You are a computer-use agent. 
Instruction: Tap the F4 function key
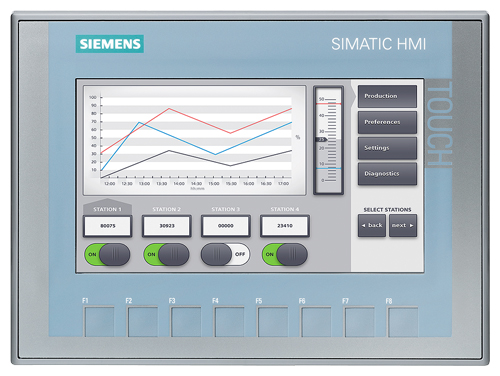click(229, 321)
